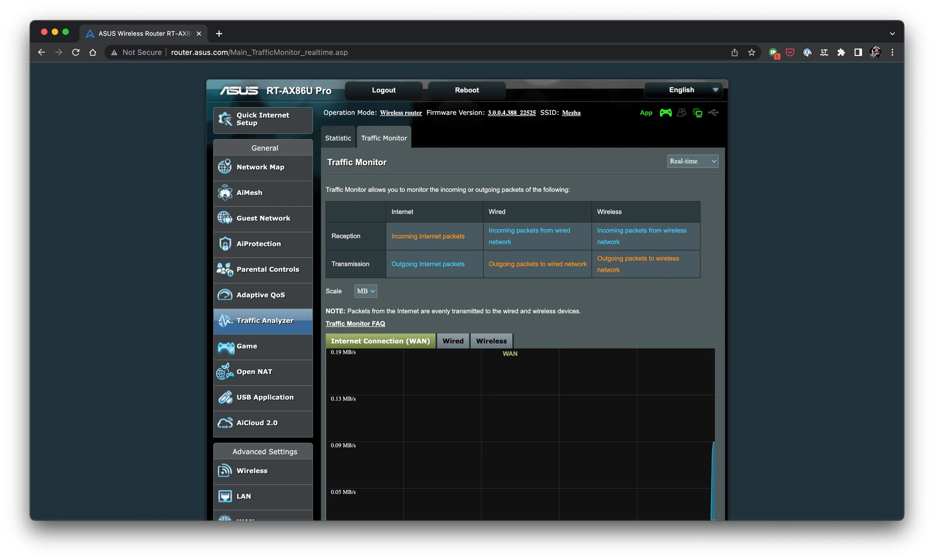Open the firmware version 3.0.0.4.388_22525 link

point(512,113)
